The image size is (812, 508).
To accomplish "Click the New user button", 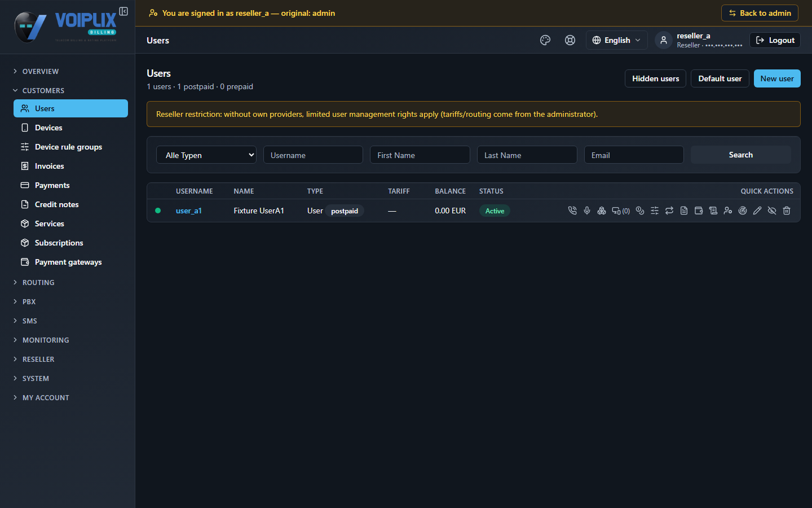I will pyautogui.click(x=777, y=78).
